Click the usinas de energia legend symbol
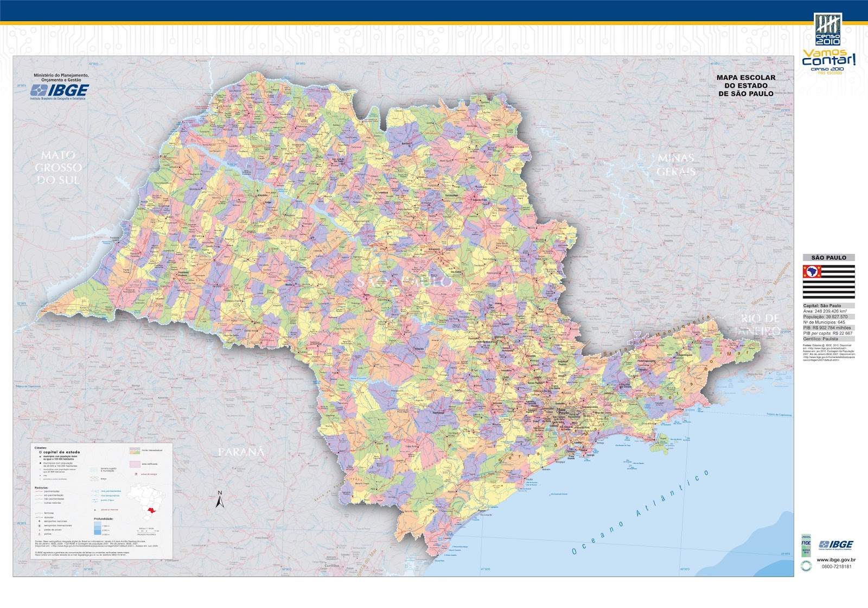The image size is (868, 608). 136,474
